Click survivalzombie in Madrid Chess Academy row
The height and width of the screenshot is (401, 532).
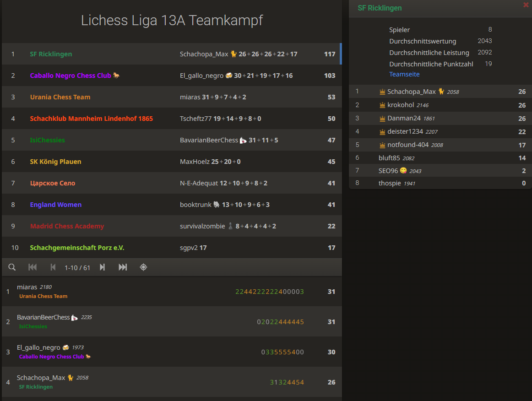tap(202, 226)
